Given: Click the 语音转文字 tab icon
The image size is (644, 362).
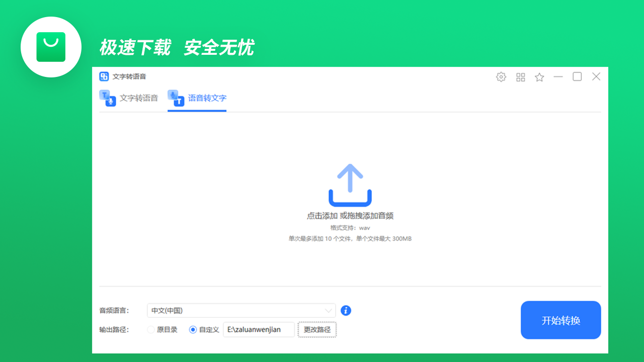Looking at the screenshot, I should (x=177, y=97).
